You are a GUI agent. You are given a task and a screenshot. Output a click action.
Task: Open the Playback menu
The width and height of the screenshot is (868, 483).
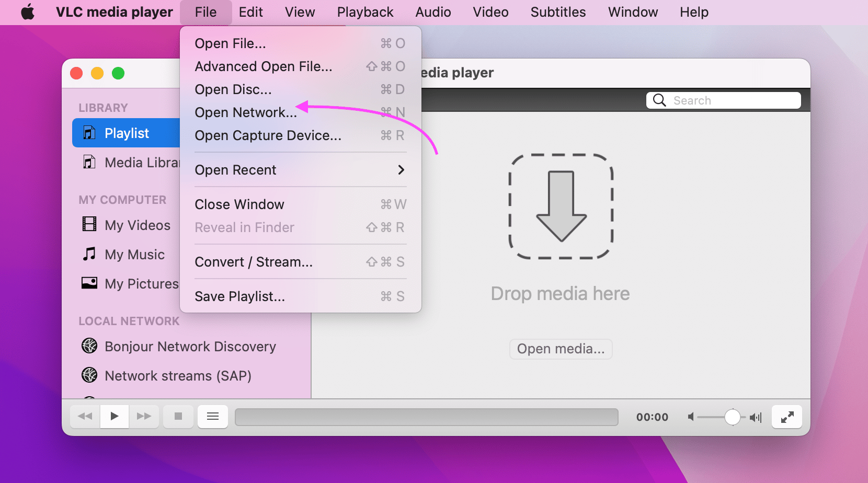pos(365,12)
